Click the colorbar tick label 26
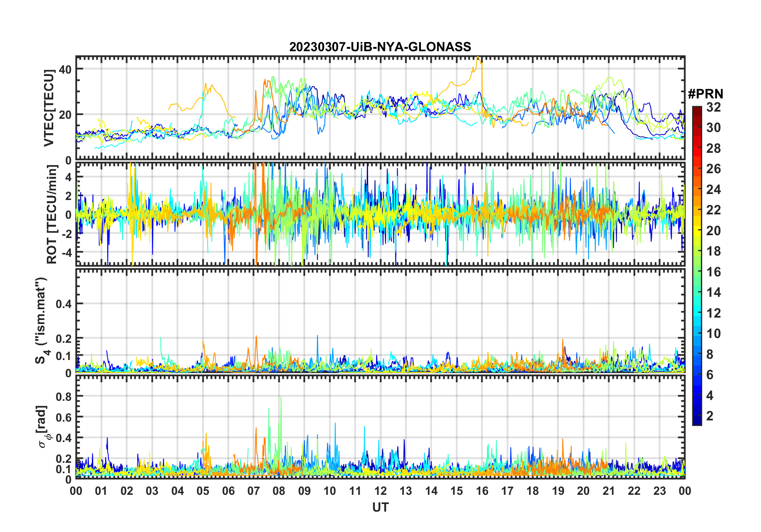This screenshot has width=761, height=532. (713, 169)
